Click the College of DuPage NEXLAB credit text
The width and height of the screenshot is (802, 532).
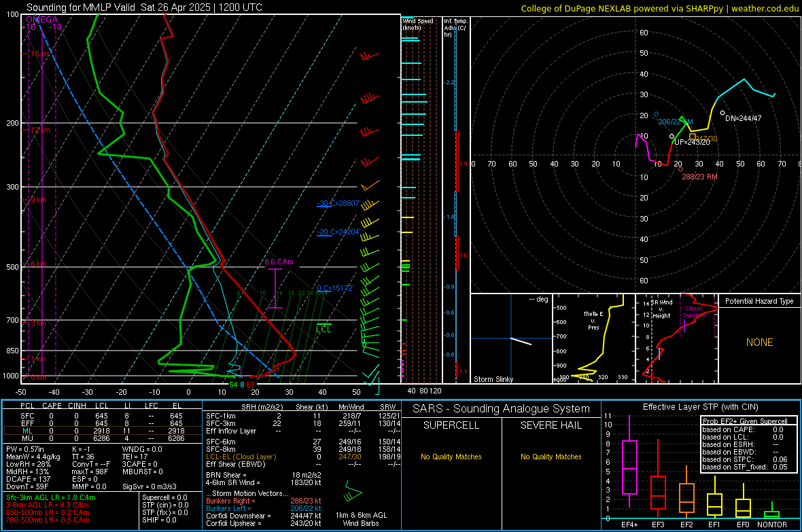point(659,9)
